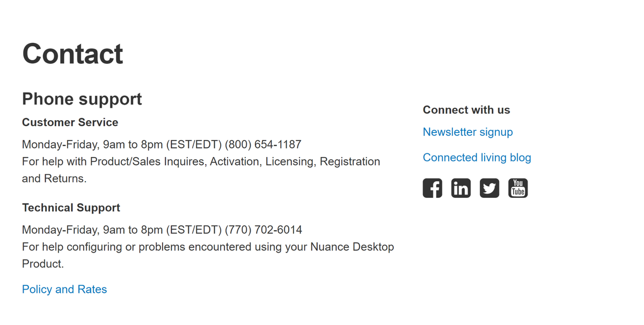Click the "For help configuring" description line

point(208,247)
